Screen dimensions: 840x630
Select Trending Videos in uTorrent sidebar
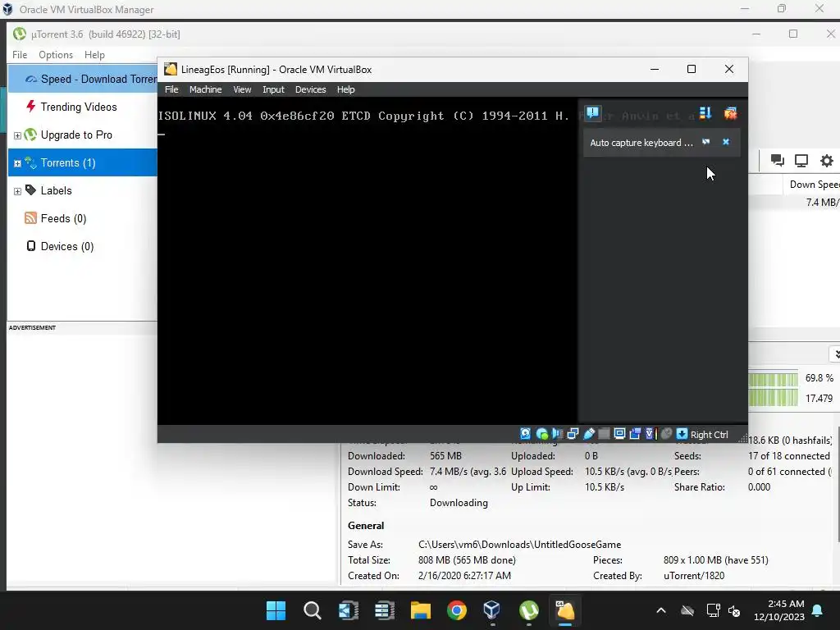pos(83,107)
